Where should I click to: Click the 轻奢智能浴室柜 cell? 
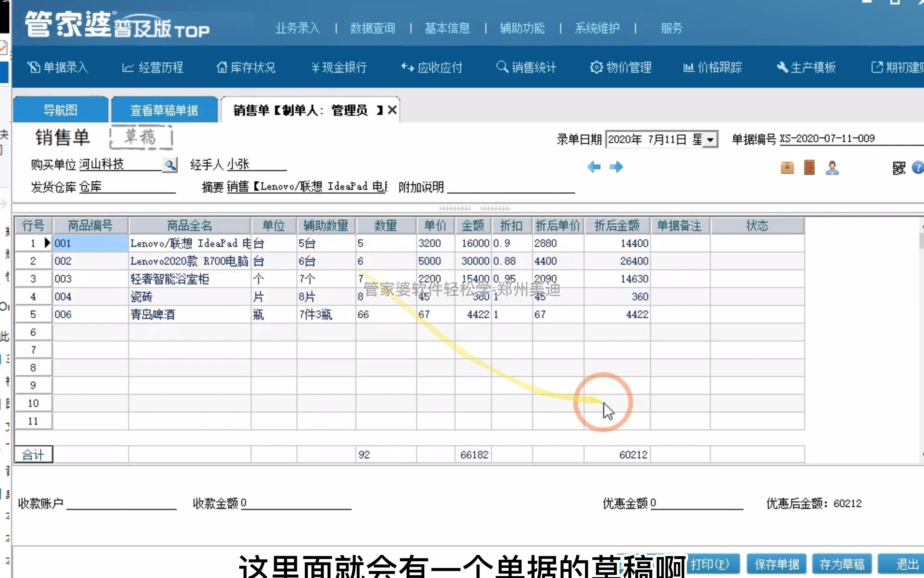pos(190,279)
